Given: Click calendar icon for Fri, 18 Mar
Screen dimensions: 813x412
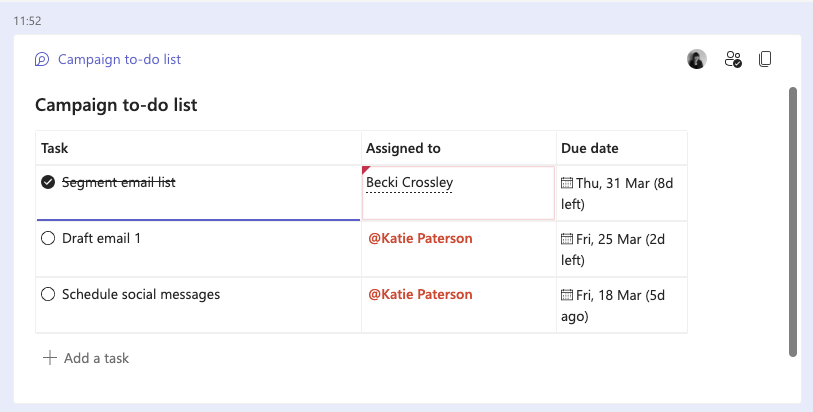Looking at the screenshot, I should point(567,295).
